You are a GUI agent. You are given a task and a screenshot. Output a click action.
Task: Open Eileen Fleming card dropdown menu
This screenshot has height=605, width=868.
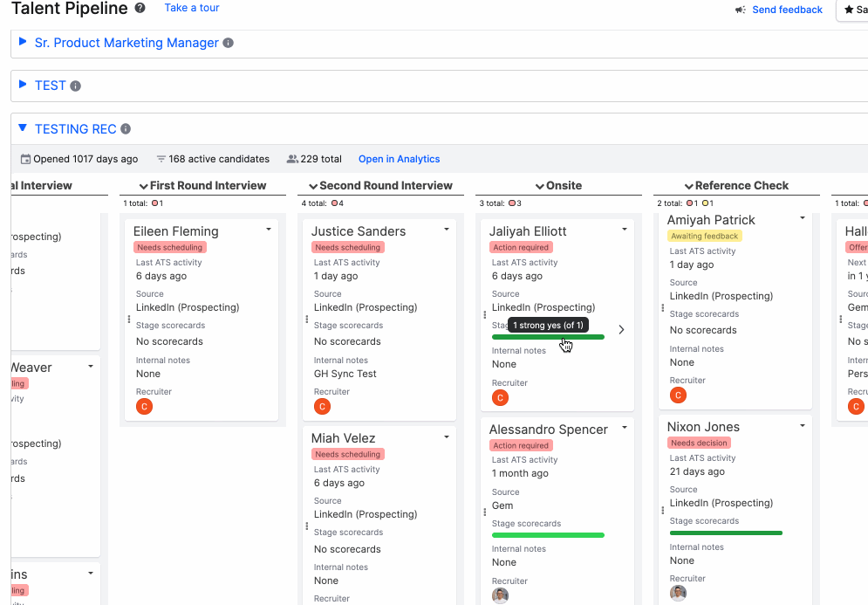269,230
